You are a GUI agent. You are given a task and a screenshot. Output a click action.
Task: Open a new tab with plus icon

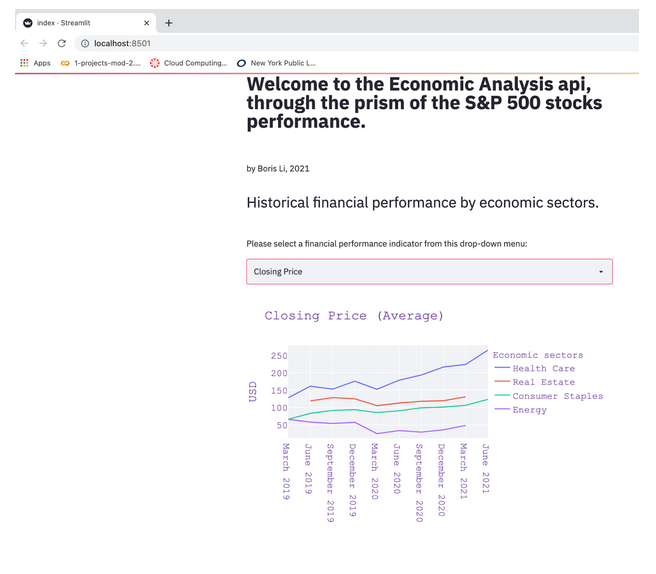point(168,22)
